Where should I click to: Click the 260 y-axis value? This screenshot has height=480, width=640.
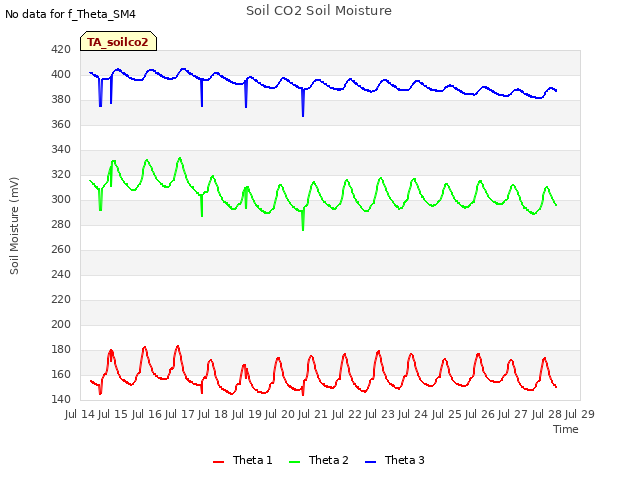(61, 249)
